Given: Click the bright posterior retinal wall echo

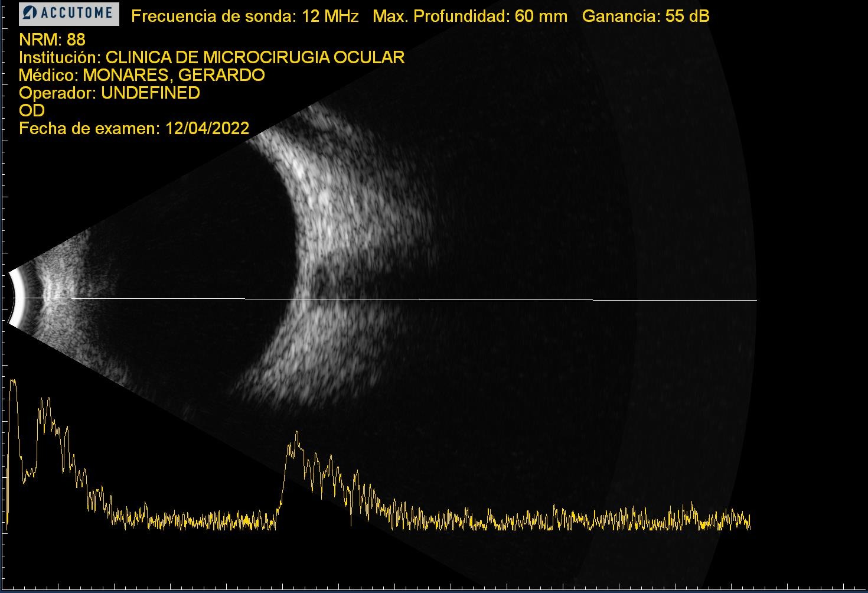Looking at the screenshot, I should coord(307,195).
